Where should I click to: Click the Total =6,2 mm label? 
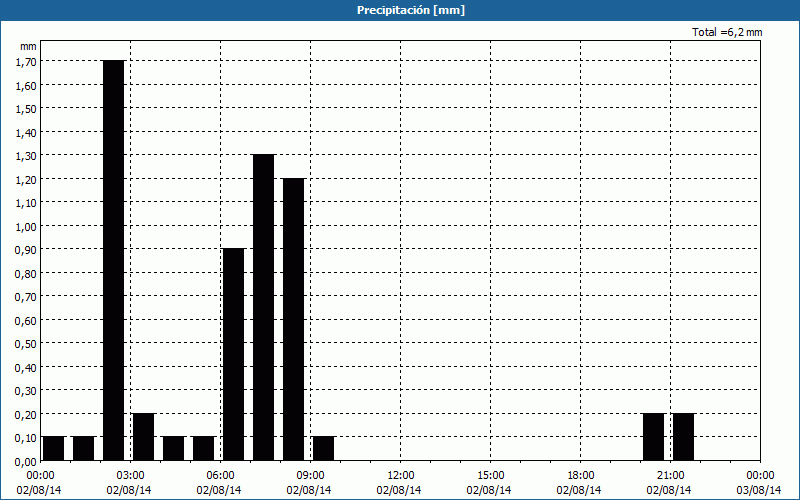coord(727,32)
